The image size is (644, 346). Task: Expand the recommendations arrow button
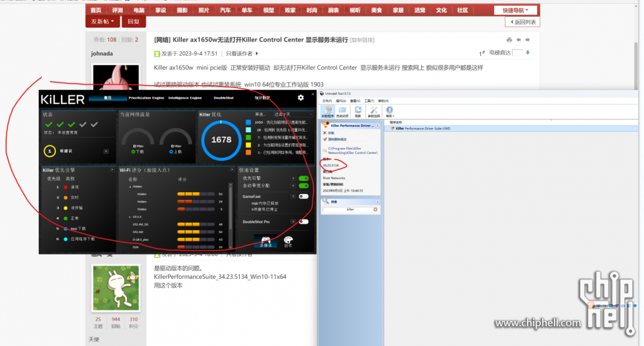point(106,151)
